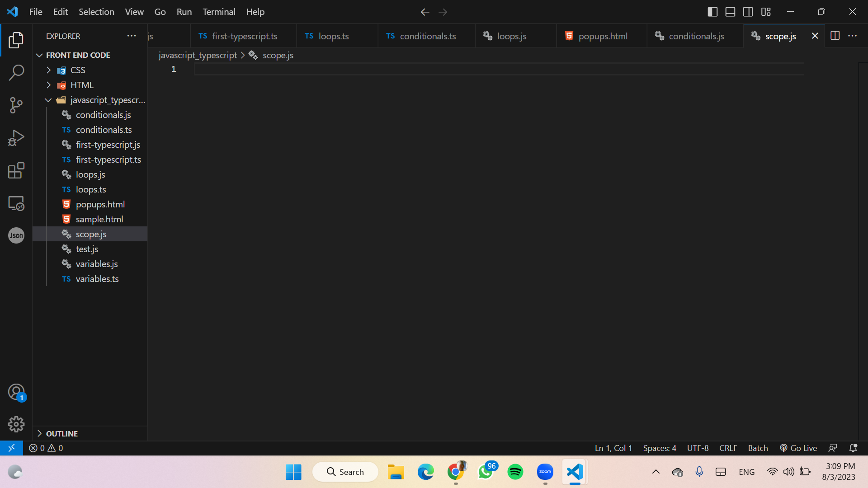The height and width of the screenshot is (488, 868).
Task: Open the Remote Explorer
Action: (16, 203)
